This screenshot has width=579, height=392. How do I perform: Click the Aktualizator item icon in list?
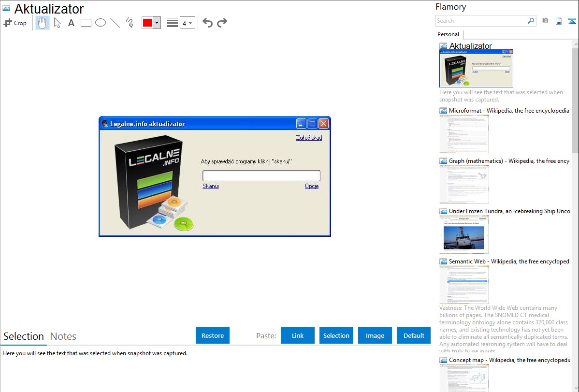pyautogui.click(x=443, y=46)
